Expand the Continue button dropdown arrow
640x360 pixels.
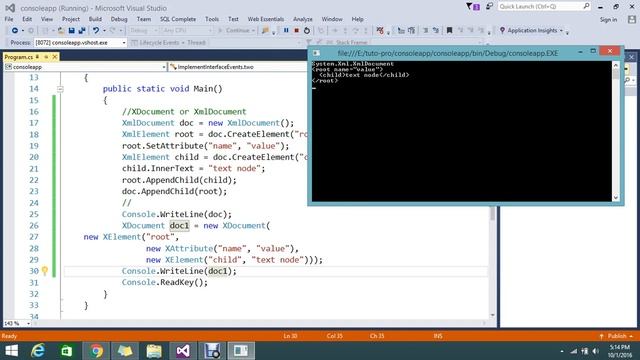tap(253, 31)
